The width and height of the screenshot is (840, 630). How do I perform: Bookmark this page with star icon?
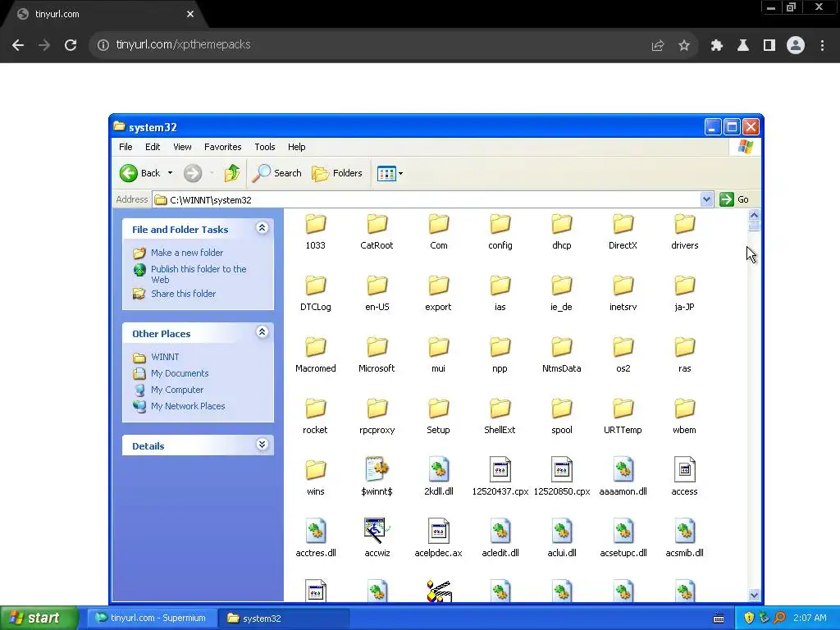point(684,45)
